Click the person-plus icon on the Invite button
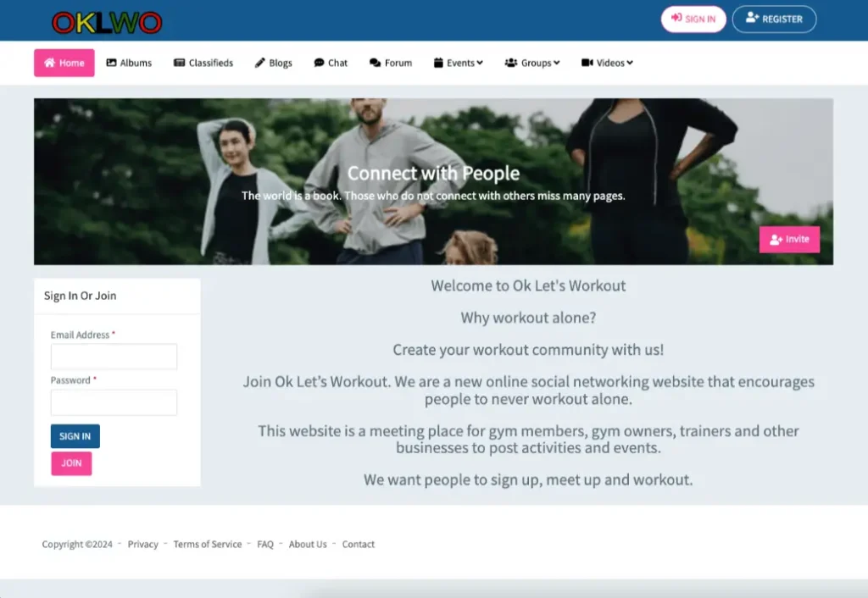868x598 pixels. (774, 239)
